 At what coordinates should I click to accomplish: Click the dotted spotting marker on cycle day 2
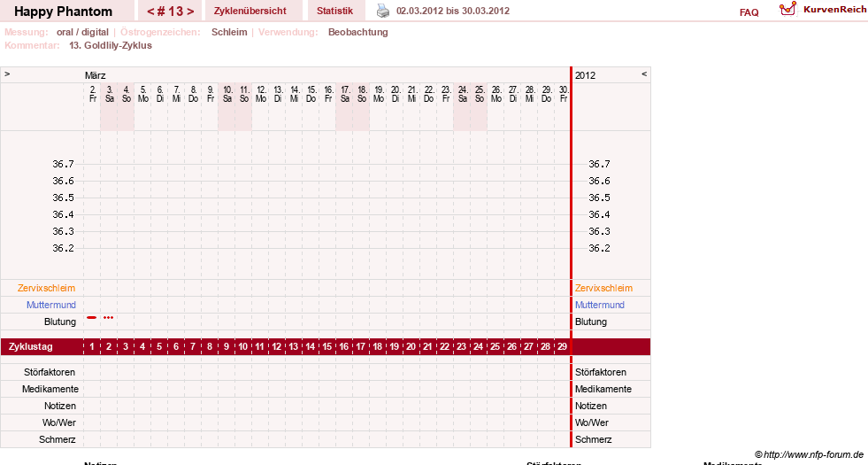[x=109, y=318]
